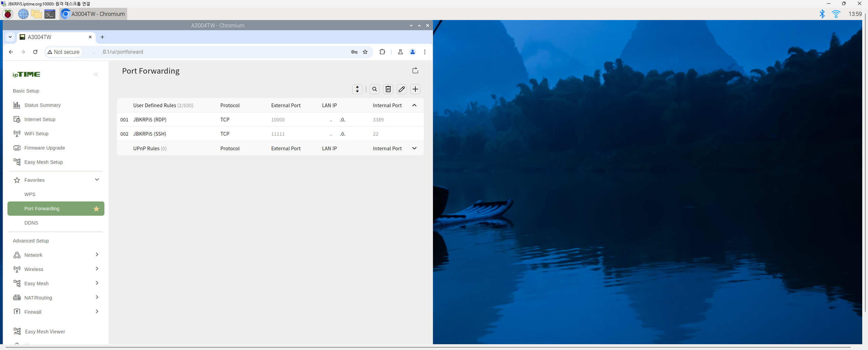Click the export icon beside Port Forwarding title

click(x=415, y=71)
